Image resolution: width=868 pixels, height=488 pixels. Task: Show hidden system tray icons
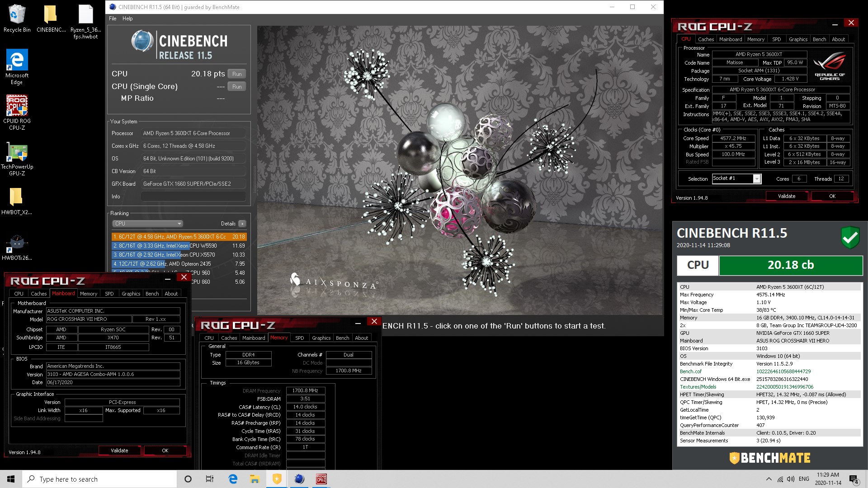click(769, 479)
